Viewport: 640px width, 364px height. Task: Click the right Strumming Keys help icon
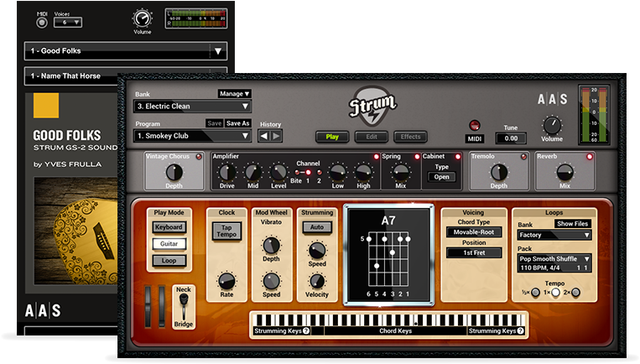tap(520, 331)
